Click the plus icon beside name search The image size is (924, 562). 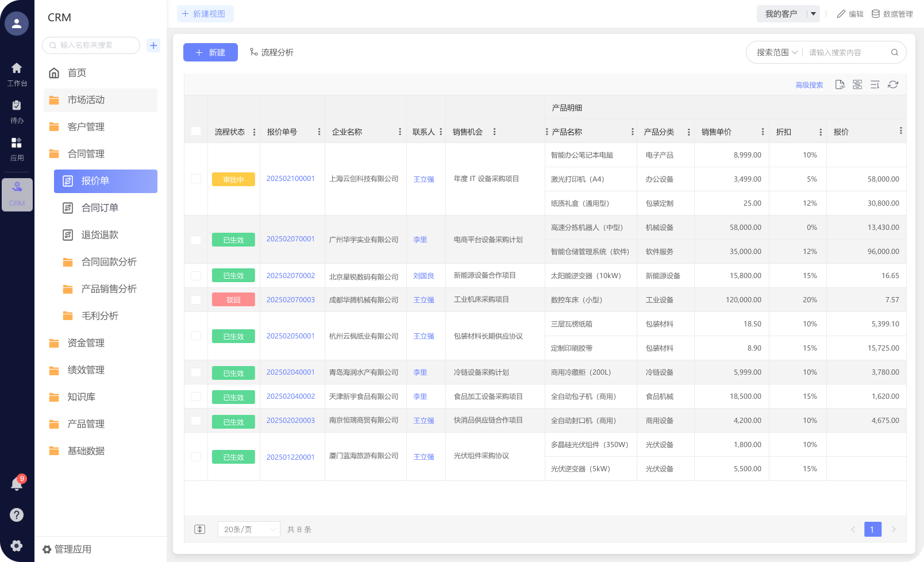[153, 45]
